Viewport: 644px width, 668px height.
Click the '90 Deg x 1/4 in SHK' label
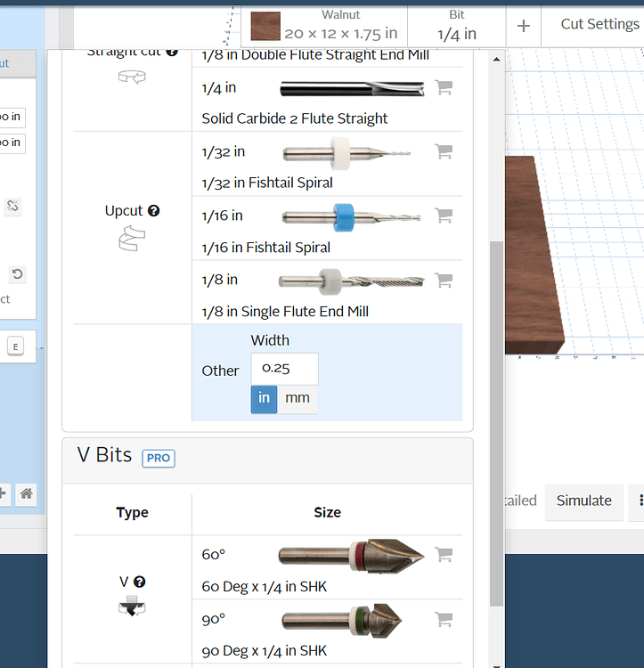click(x=265, y=651)
